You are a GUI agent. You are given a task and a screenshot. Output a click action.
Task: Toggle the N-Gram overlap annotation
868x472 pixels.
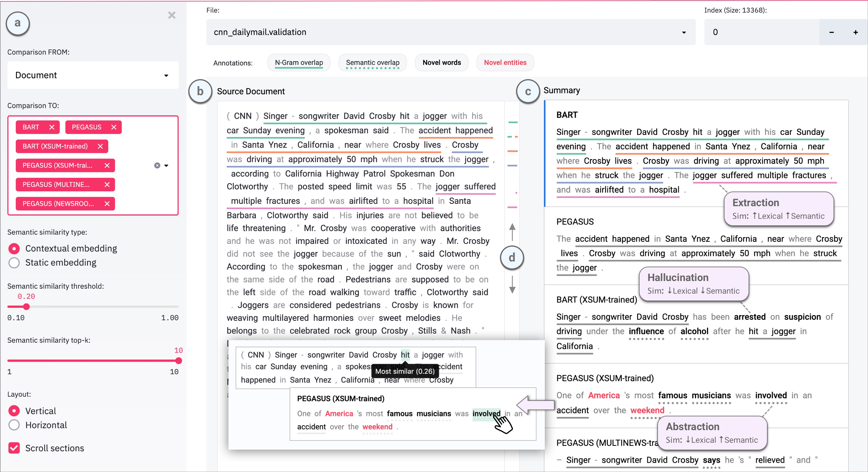point(299,62)
